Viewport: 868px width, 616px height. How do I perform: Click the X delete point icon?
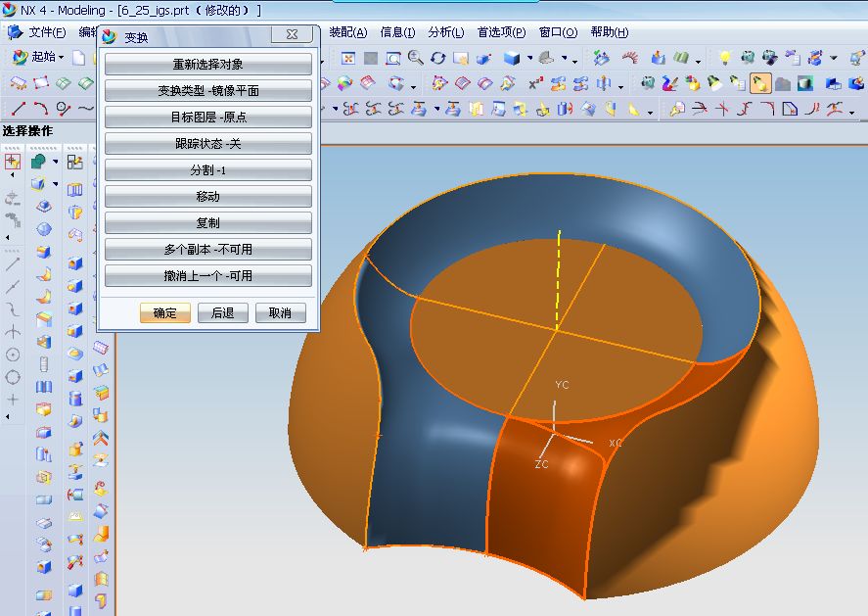pos(534,84)
